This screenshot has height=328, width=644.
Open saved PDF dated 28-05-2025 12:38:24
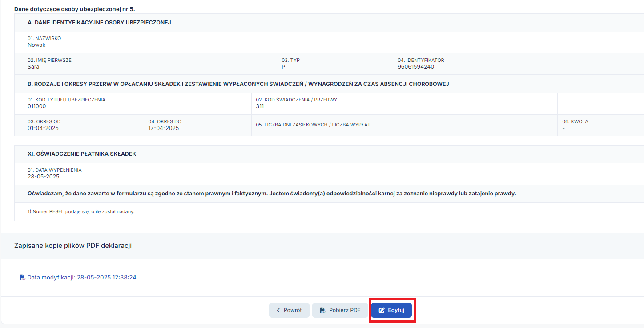point(81,277)
